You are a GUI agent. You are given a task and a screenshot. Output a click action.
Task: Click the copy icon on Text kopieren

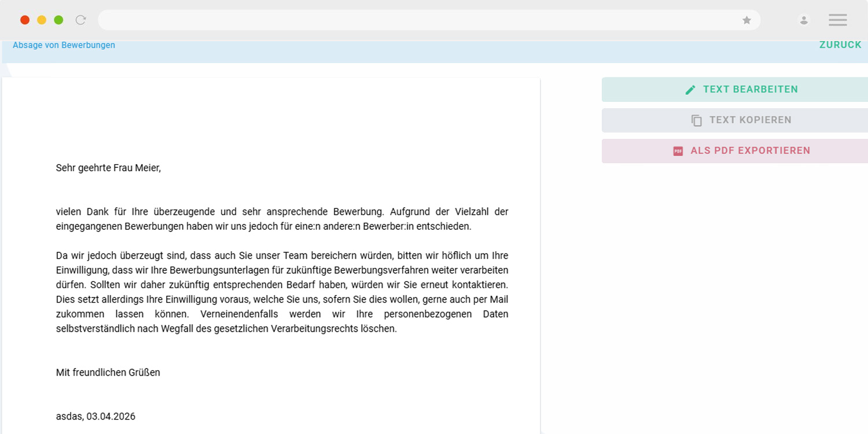697,120
